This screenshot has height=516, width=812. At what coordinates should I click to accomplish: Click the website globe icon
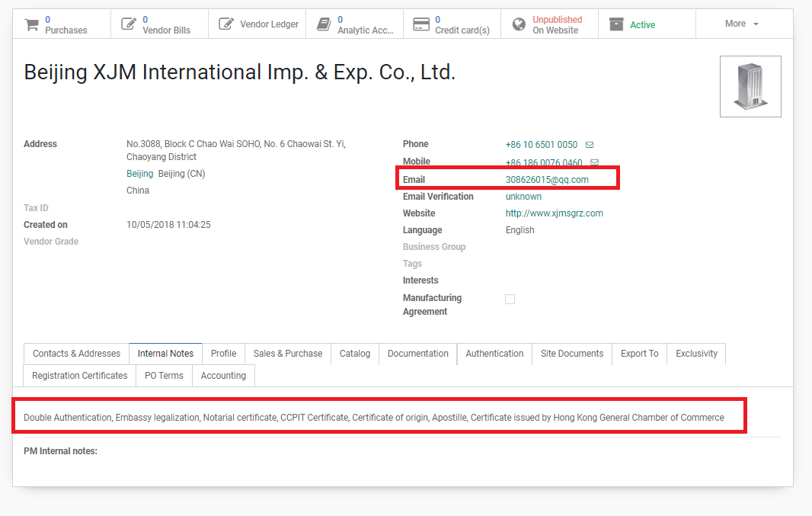(x=519, y=24)
